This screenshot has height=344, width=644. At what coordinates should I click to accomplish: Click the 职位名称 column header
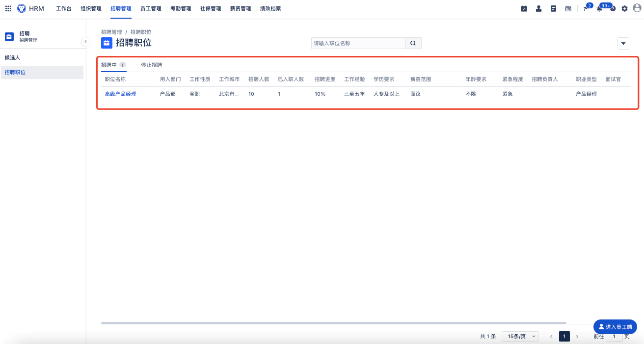pyautogui.click(x=115, y=79)
